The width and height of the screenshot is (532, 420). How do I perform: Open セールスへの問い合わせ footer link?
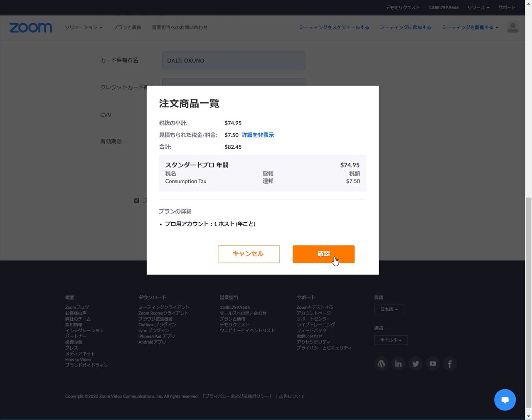(x=243, y=313)
